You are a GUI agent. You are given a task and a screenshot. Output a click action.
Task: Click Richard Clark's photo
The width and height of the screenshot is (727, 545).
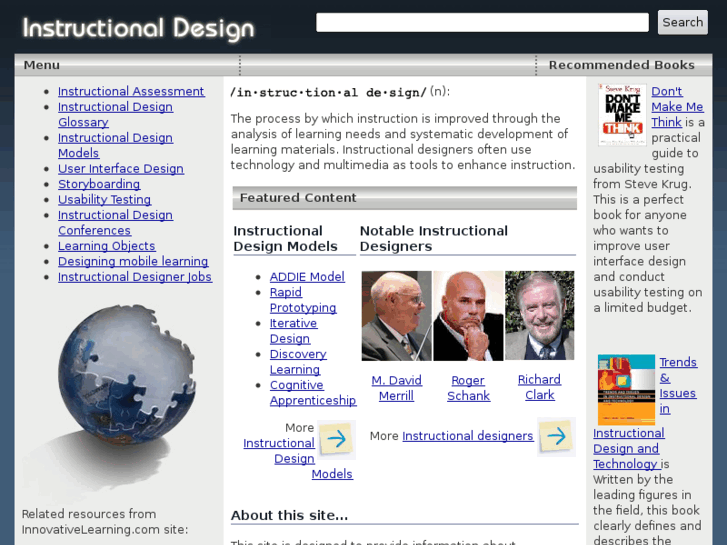tap(539, 315)
